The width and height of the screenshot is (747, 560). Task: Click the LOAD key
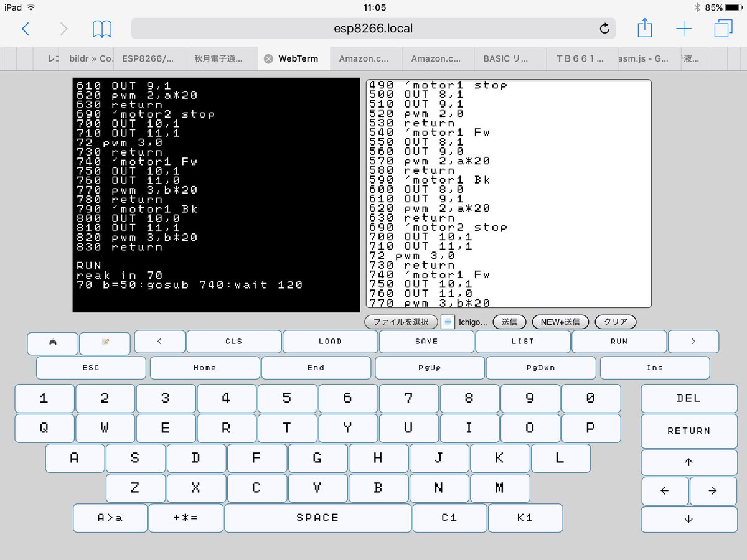point(330,342)
